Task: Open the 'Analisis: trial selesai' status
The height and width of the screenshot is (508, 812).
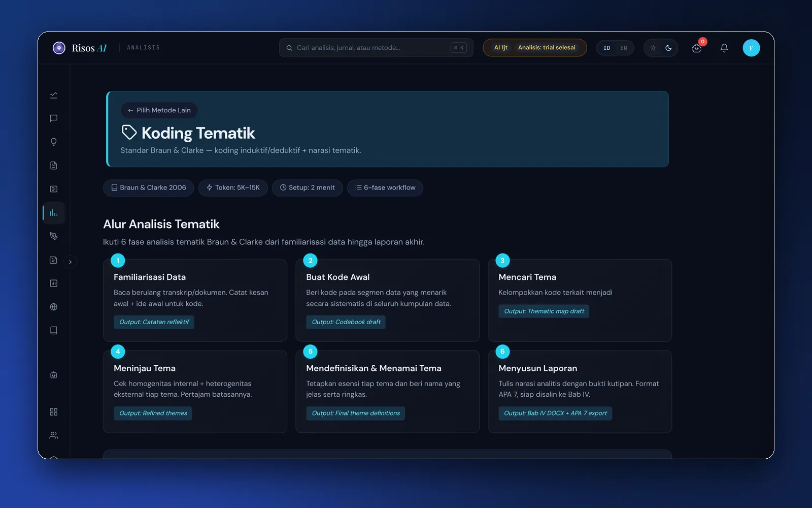Action: 547,48
